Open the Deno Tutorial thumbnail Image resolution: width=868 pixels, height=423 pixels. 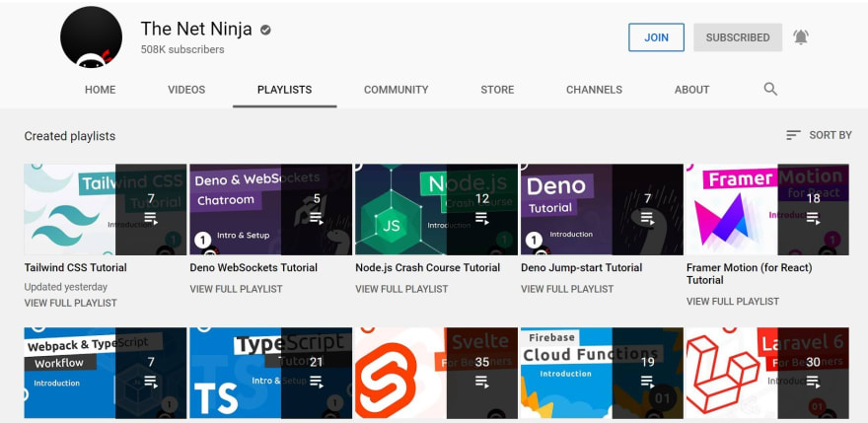pos(602,209)
